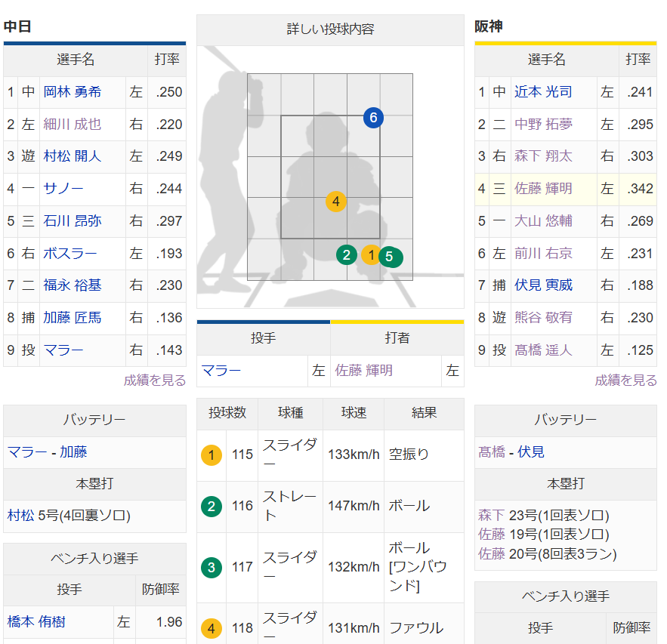Open bench pitcher 橋本 侑樹

click(x=36, y=622)
